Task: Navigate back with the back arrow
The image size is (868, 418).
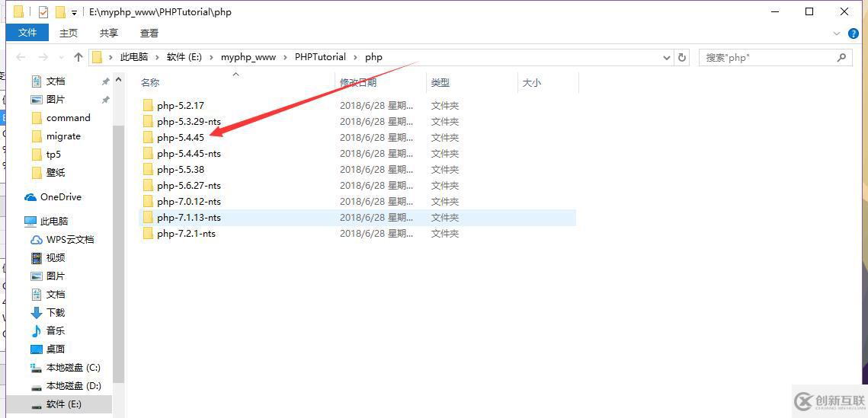Action: 21,57
